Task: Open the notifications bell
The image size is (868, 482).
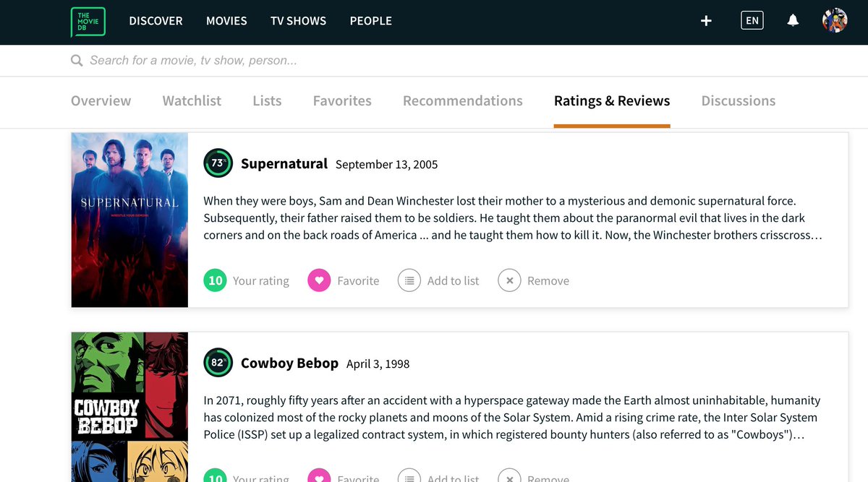Action: [x=793, y=20]
